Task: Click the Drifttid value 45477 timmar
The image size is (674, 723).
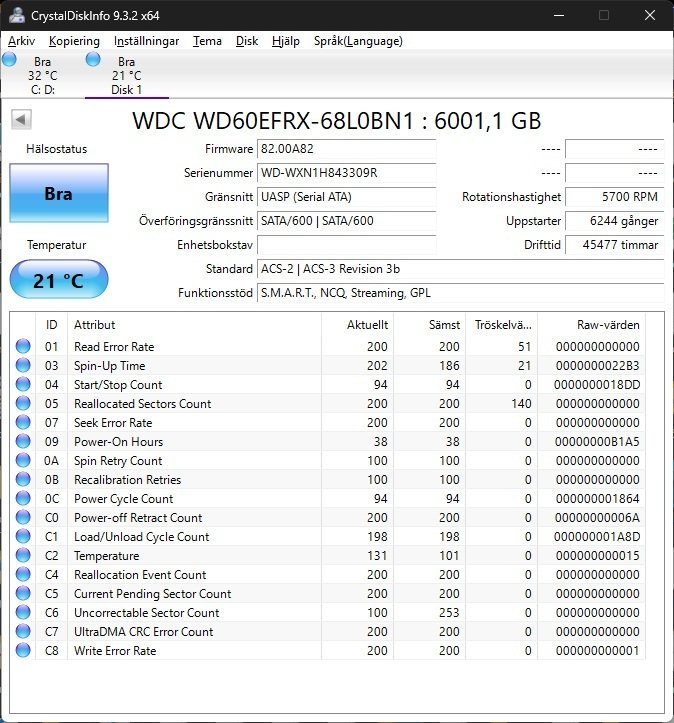Action: coord(614,245)
